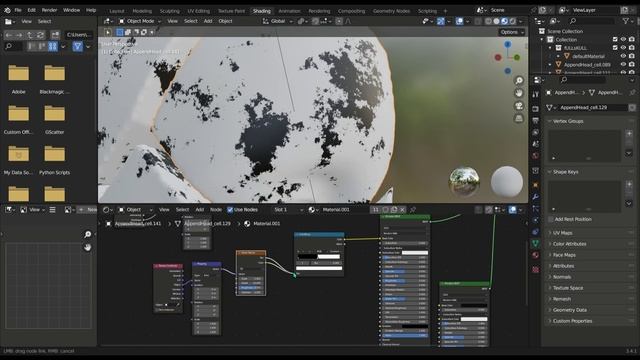Toggle perspective/orthographic grid icon in viewport
The image size is (640, 360).
pyautogui.click(x=519, y=118)
